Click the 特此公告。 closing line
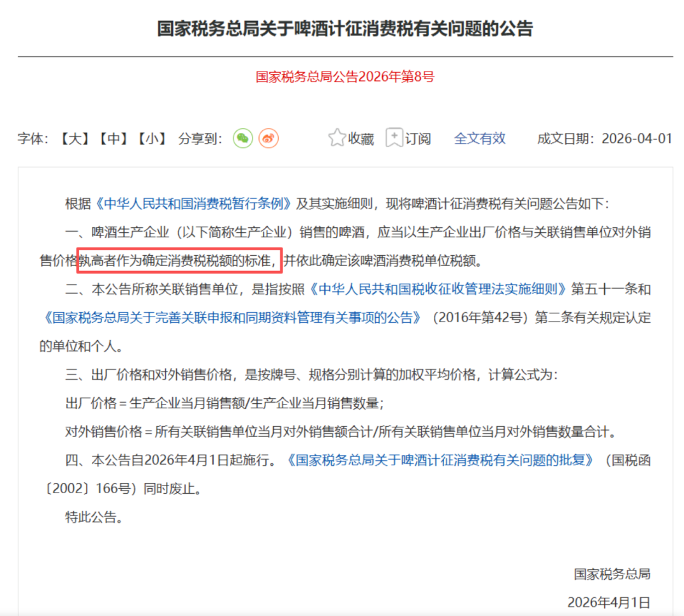 (x=94, y=517)
